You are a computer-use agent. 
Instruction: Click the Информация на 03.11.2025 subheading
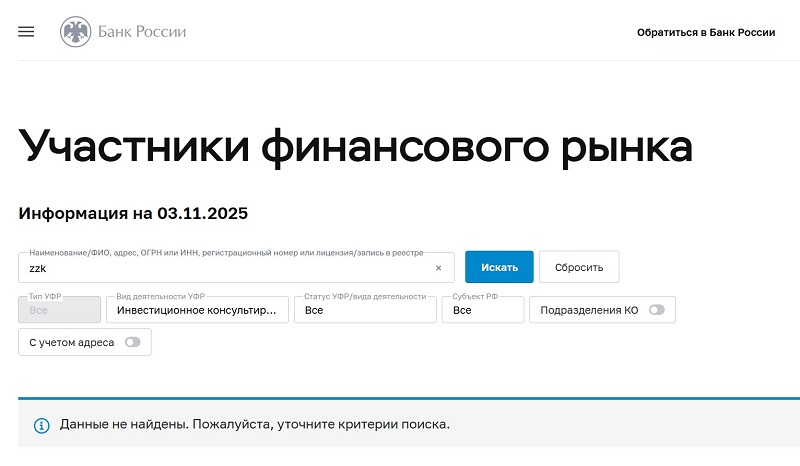(133, 213)
